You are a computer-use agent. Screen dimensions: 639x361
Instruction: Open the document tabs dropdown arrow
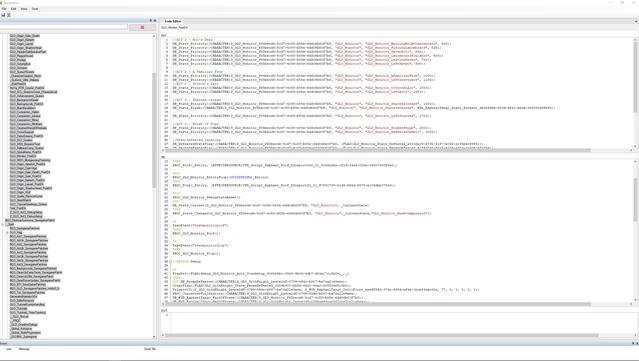pos(636,21)
